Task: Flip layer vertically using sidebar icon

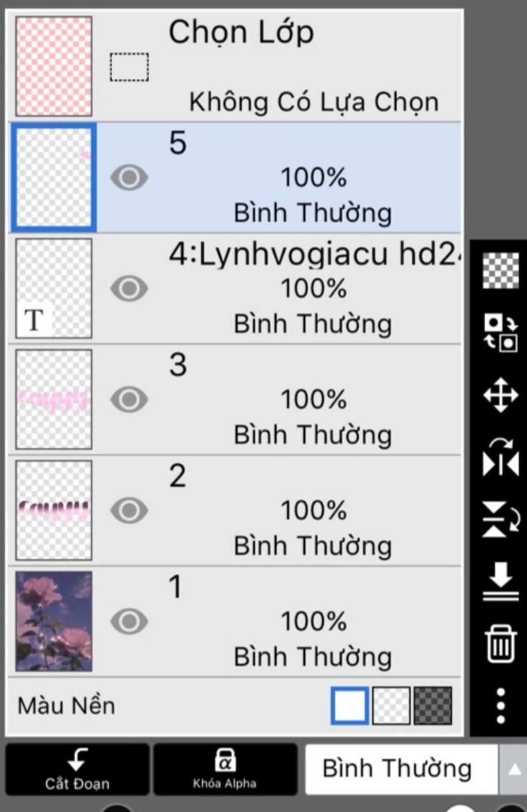Action: [x=500, y=520]
